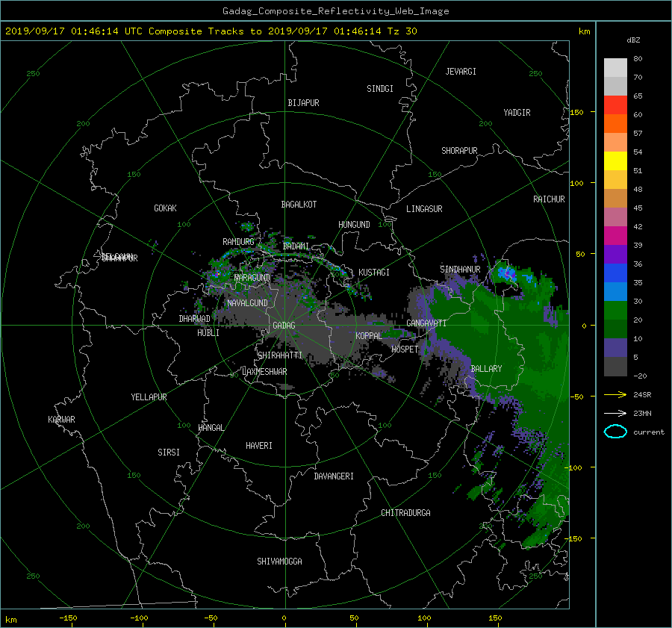Click the title Gadag_Composite_Reflectivity_Web_Image
Image resolution: width=672 pixels, height=628 pixels.
335,11
